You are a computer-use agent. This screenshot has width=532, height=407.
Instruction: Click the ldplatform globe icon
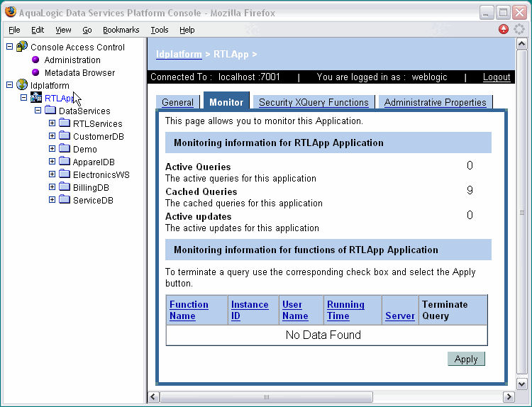tap(22, 84)
